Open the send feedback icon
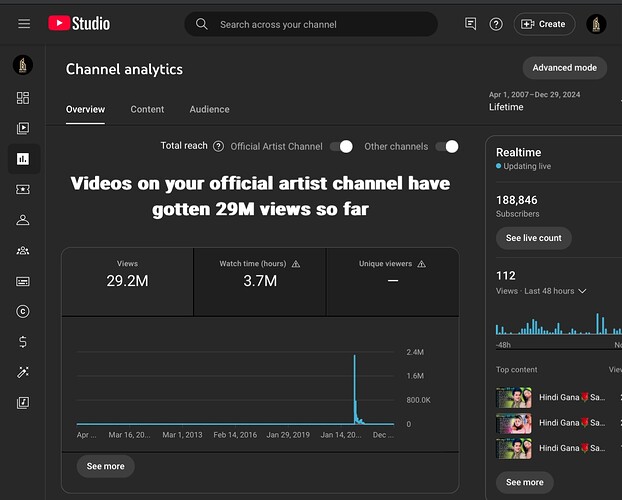This screenshot has width=622, height=500. coord(470,24)
